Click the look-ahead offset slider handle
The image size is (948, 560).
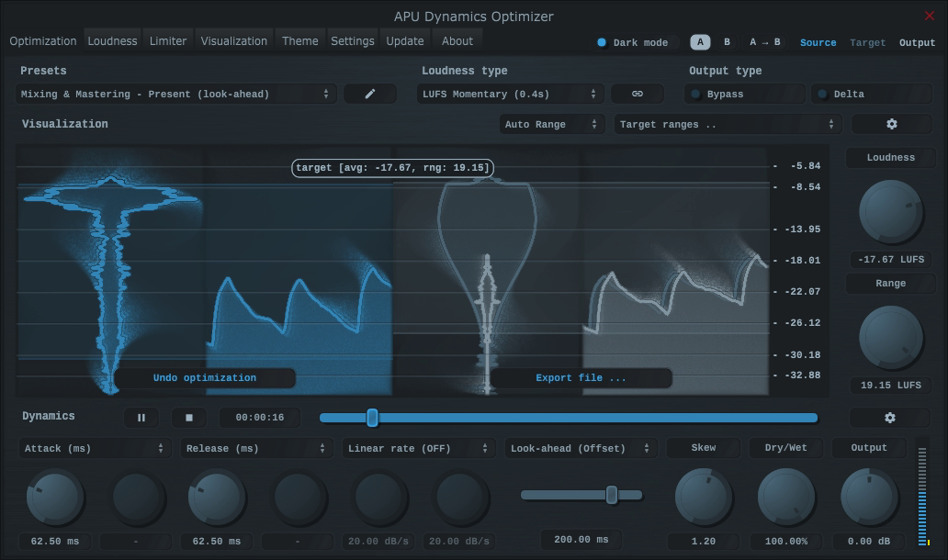[611, 495]
